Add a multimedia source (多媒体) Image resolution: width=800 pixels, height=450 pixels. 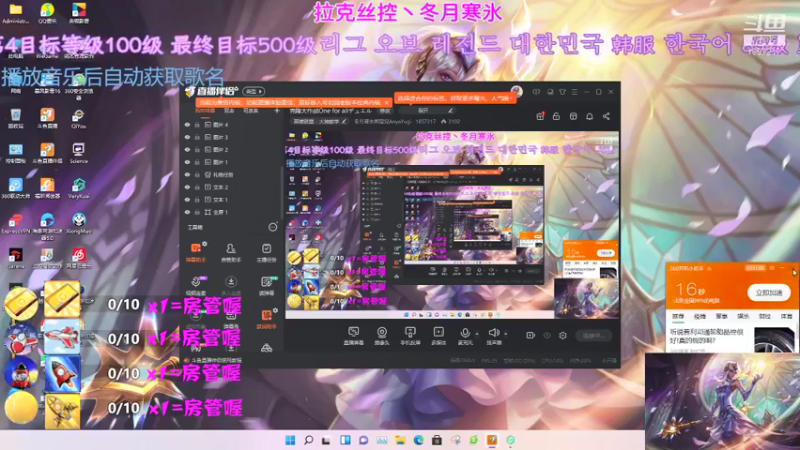coord(438,333)
